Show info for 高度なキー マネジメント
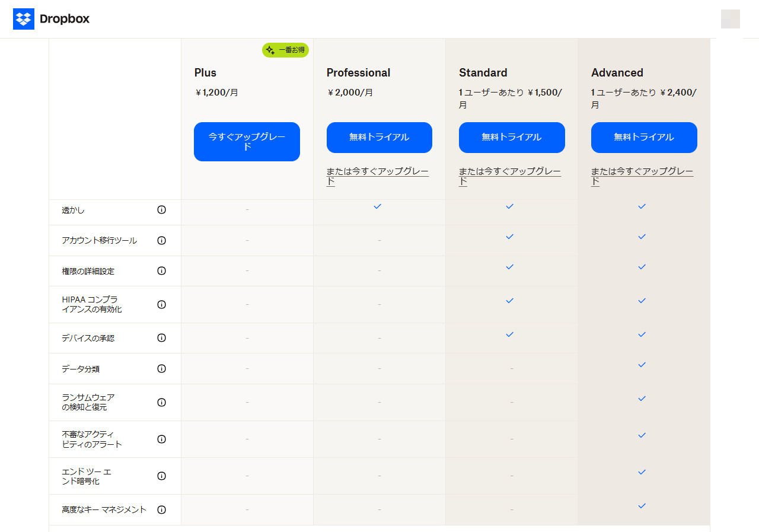 [x=161, y=509]
